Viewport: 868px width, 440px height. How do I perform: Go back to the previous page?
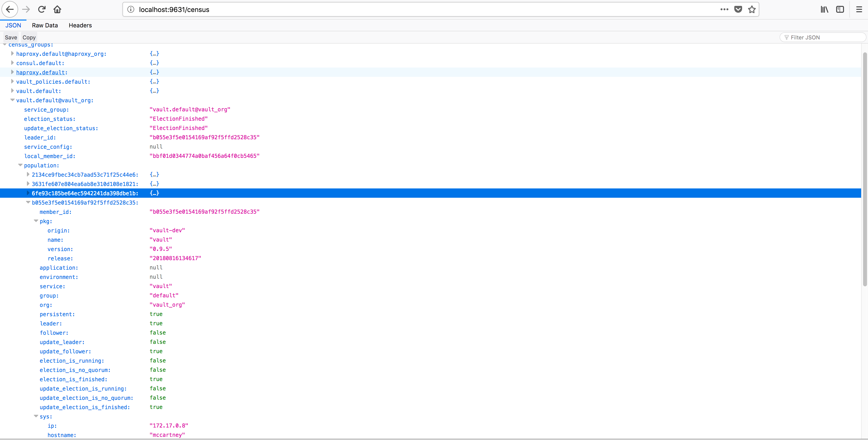10,10
